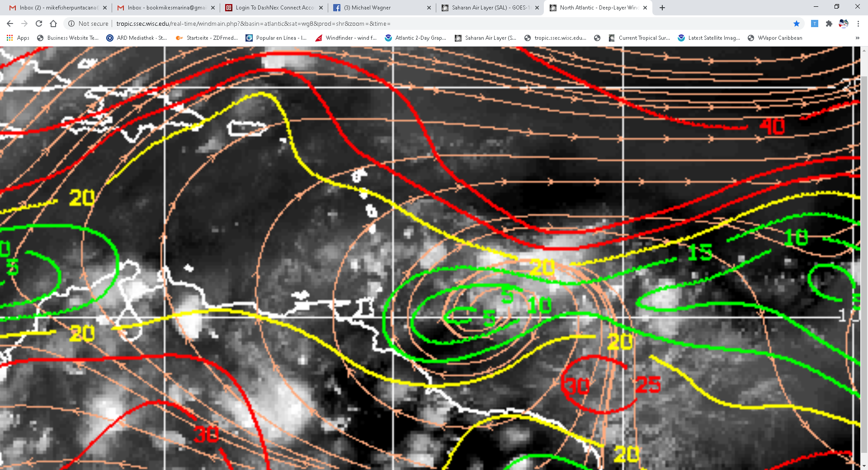The image size is (868, 470).
Task: Open Windfinder - wind f... bookmark
Action: point(346,38)
